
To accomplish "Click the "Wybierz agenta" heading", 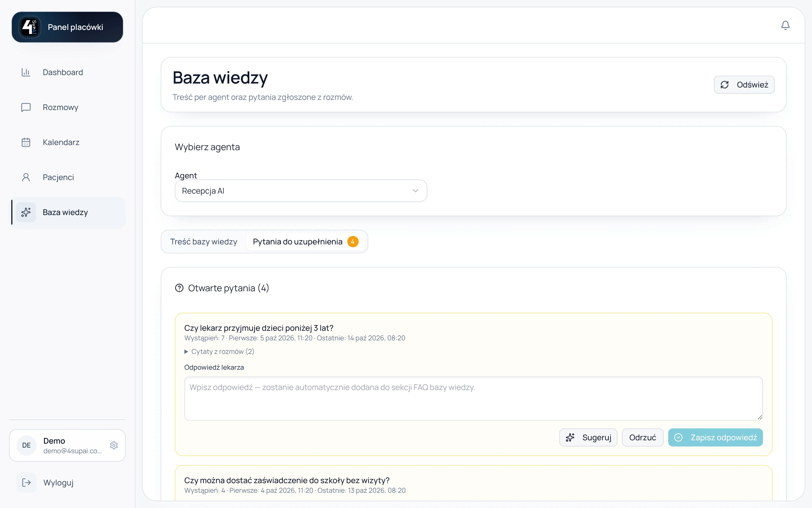I will click(207, 147).
